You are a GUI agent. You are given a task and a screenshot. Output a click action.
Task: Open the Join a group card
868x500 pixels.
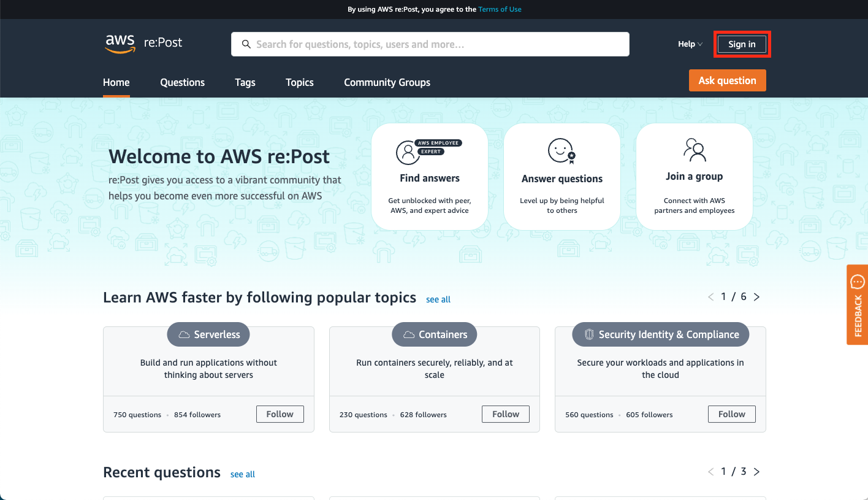pos(695,177)
